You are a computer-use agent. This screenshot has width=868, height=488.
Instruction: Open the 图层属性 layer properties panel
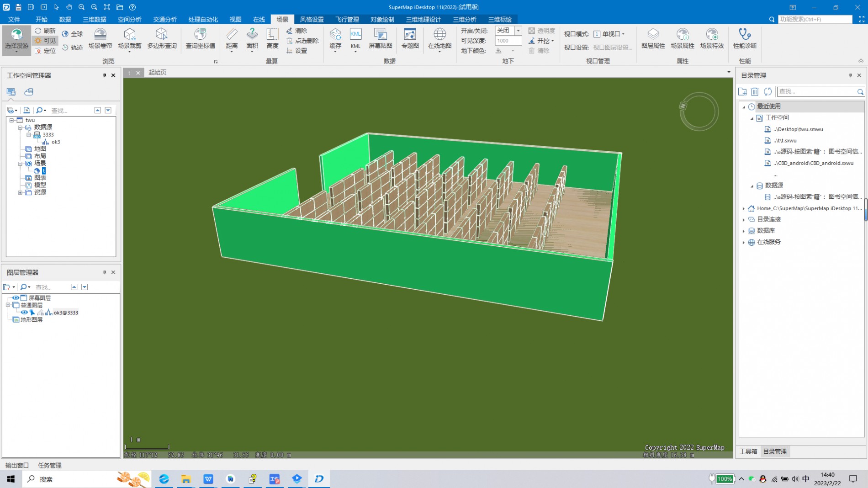click(653, 38)
